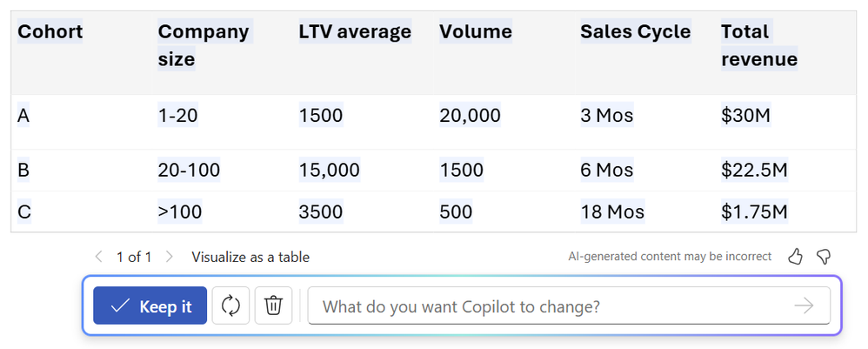Screen dimensions: 868x349
Task: Select the $22.5M total revenue cell
Action: (x=754, y=170)
